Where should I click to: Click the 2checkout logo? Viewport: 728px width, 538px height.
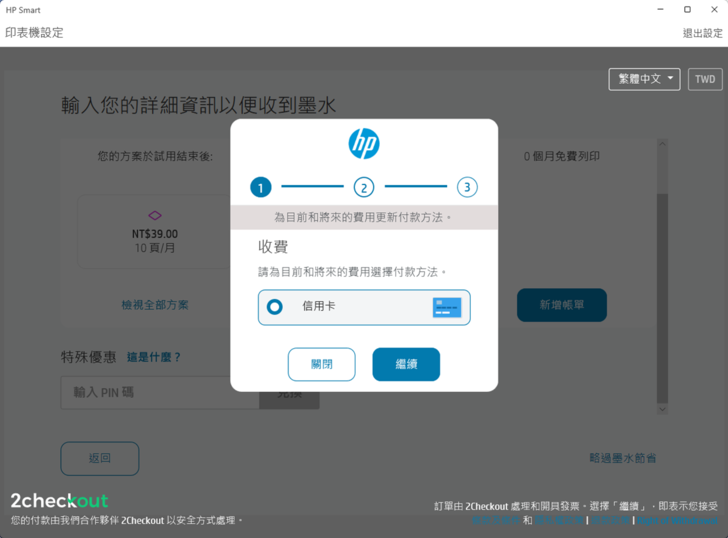(x=59, y=501)
